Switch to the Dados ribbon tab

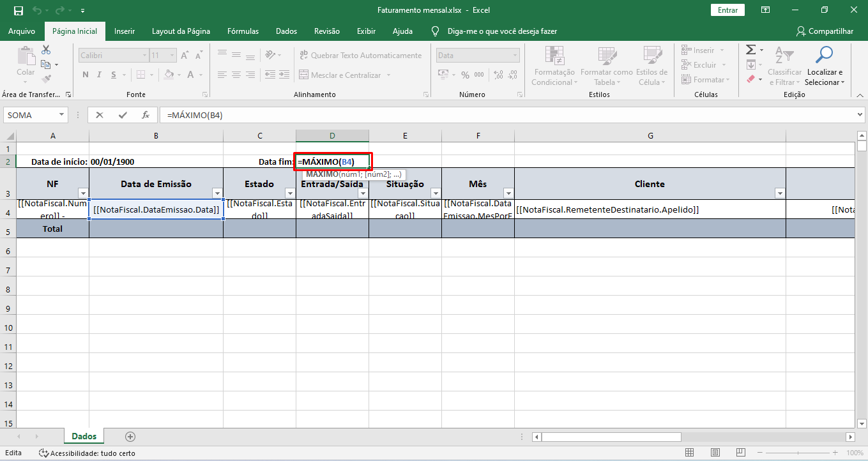coord(286,31)
